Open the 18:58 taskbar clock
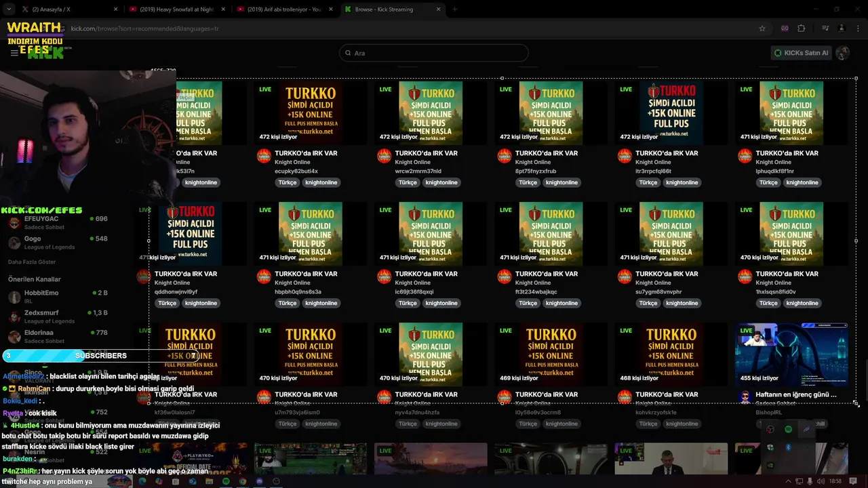868x488 pixels. (x=835, y=481)
